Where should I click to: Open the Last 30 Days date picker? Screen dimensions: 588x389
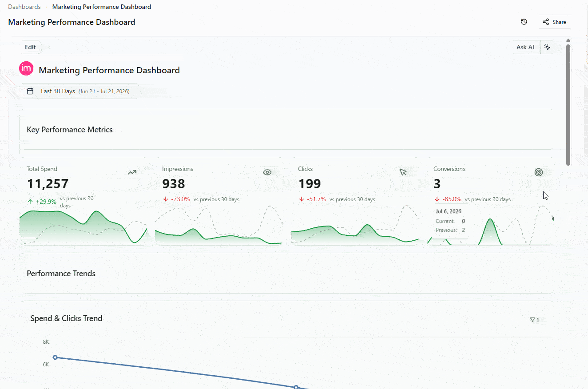[x=79, y=91]
